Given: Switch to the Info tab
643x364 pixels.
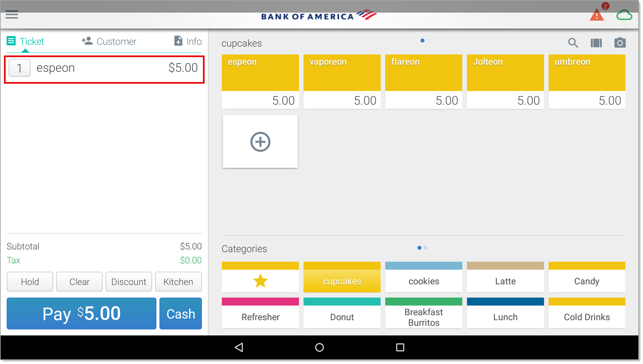Looking at the screenshot, I should (188, 42).
